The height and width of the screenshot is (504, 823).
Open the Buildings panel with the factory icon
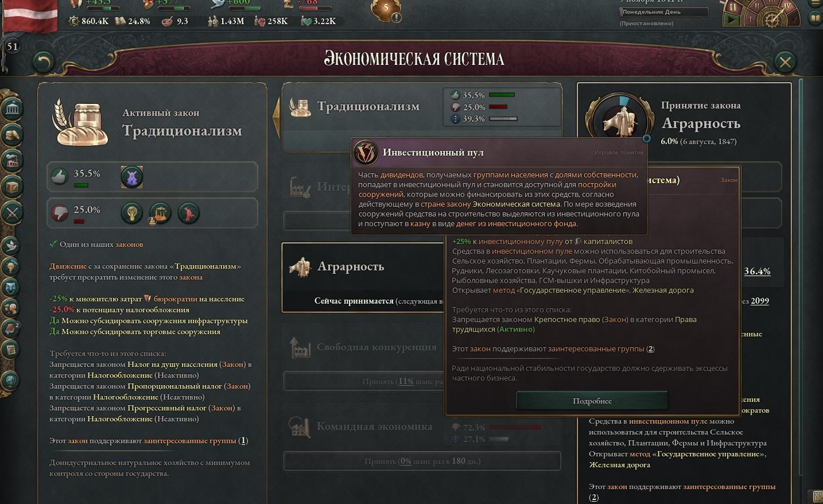pyautogui.click(x=11, y=160)
